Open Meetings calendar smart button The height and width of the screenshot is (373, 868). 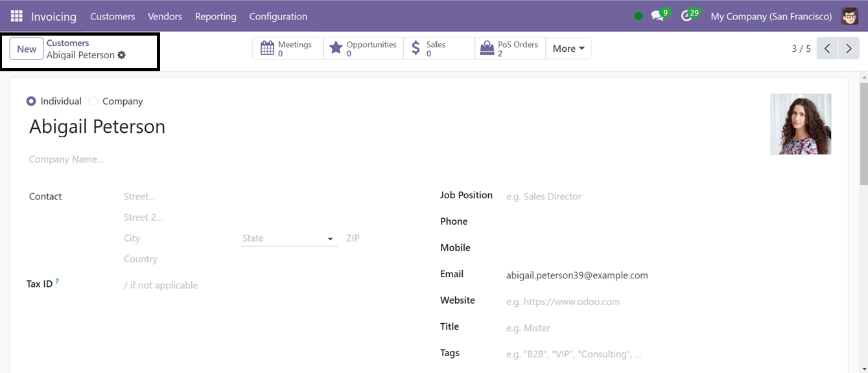pyautogui.click(x=288, y=49)
